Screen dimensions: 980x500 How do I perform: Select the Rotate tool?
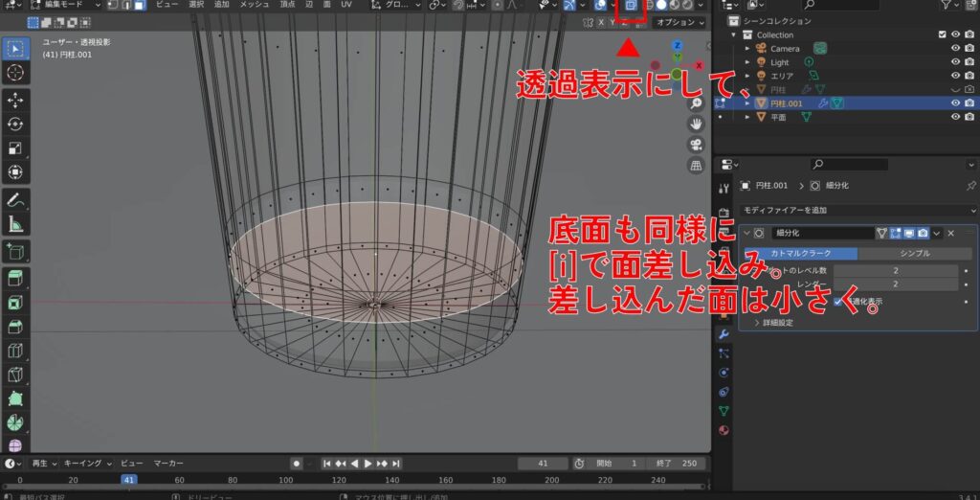coord(15,124)
